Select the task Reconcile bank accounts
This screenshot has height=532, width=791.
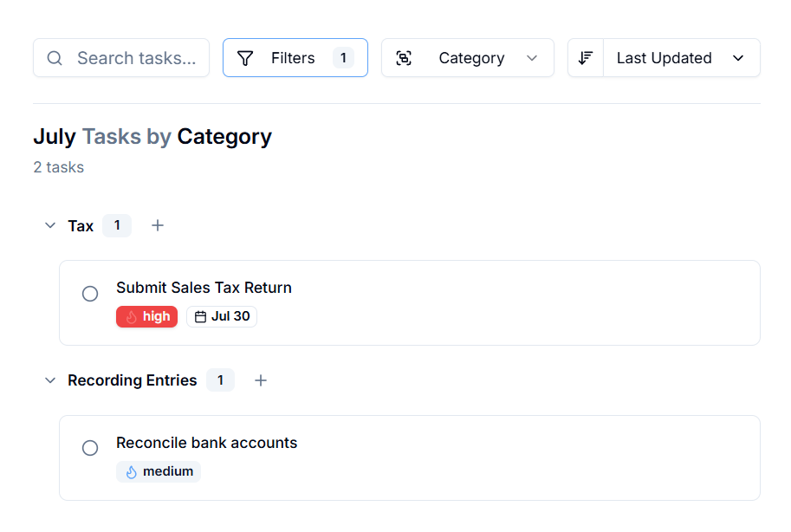coord(207,442)
